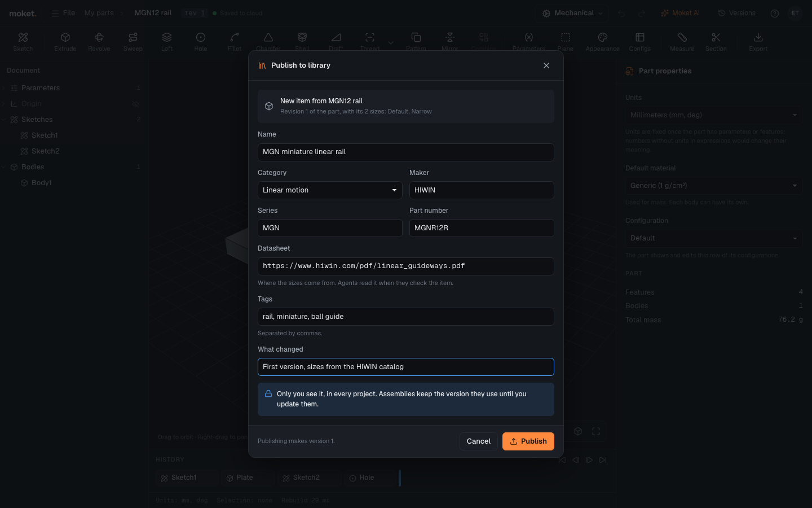Select the Mirror tool
Viewport: 812px width, 508px height.
click(x=450, y=42)
